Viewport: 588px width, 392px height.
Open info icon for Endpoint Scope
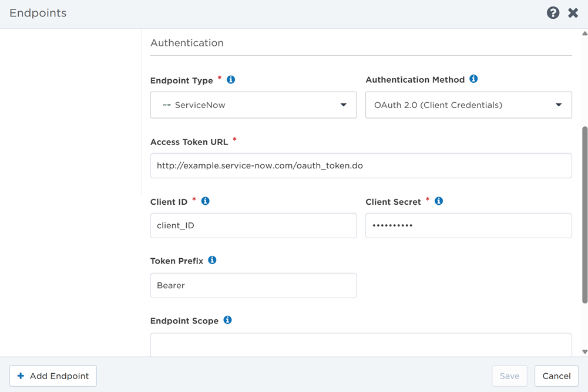pos(227,320)
